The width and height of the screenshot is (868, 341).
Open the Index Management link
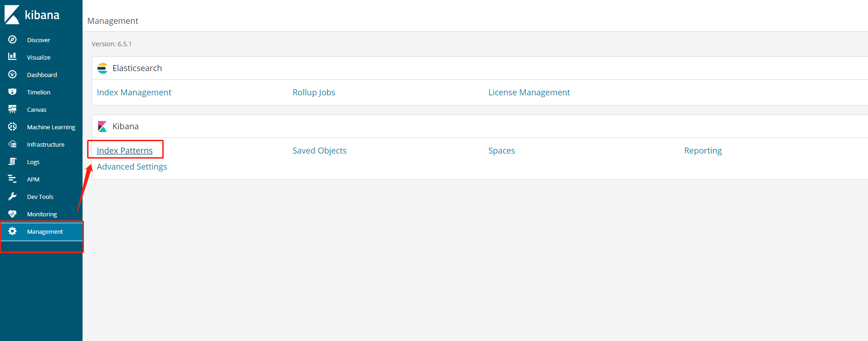[x=134, y=92]
